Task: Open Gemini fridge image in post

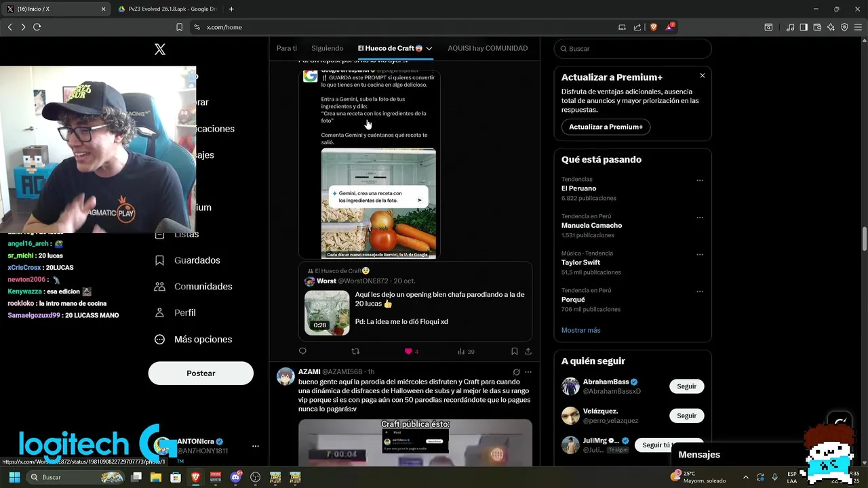Action: click(378, 203)
